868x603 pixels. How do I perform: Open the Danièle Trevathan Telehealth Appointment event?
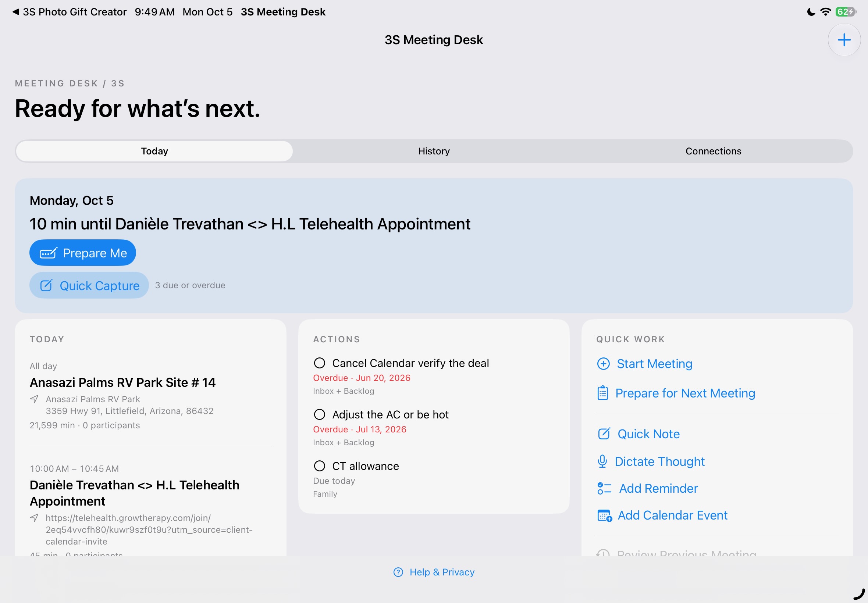(135, 493)
